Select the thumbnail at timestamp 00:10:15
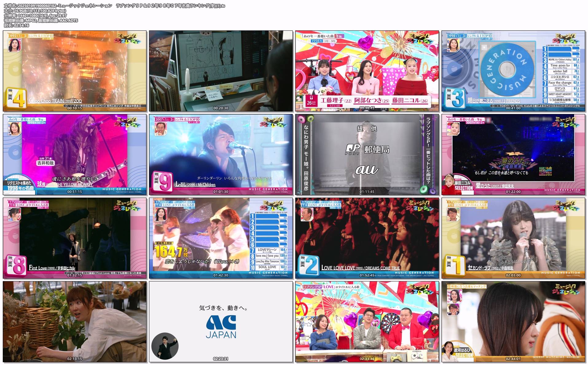 point(75,71)
